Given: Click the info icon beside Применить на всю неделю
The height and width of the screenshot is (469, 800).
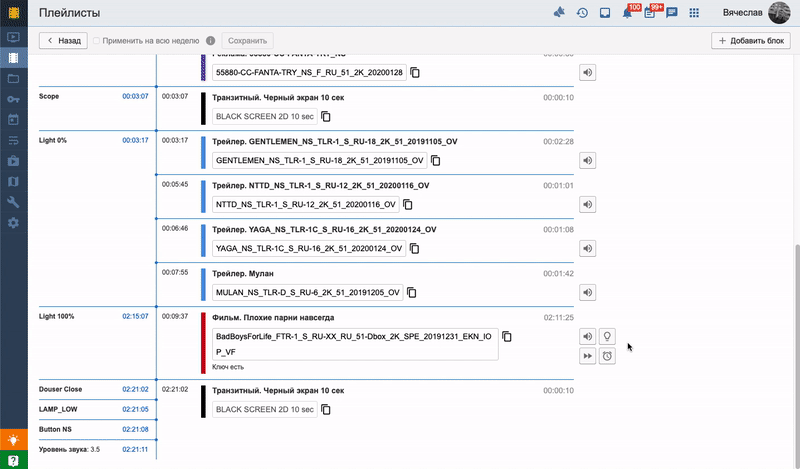Looking at the screenshot, I should (x=210, y=41).
